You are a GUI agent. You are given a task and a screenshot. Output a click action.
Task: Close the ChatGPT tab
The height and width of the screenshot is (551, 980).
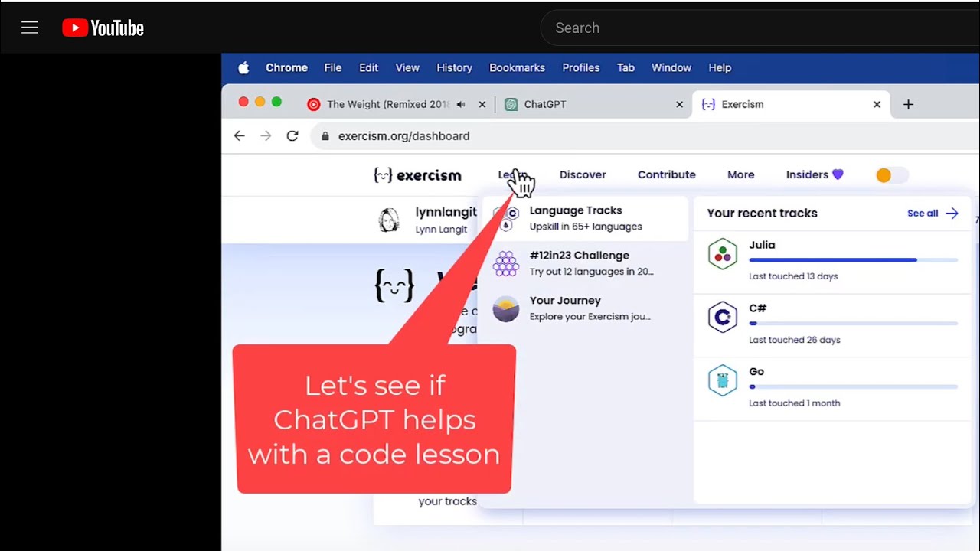point(679,105)
